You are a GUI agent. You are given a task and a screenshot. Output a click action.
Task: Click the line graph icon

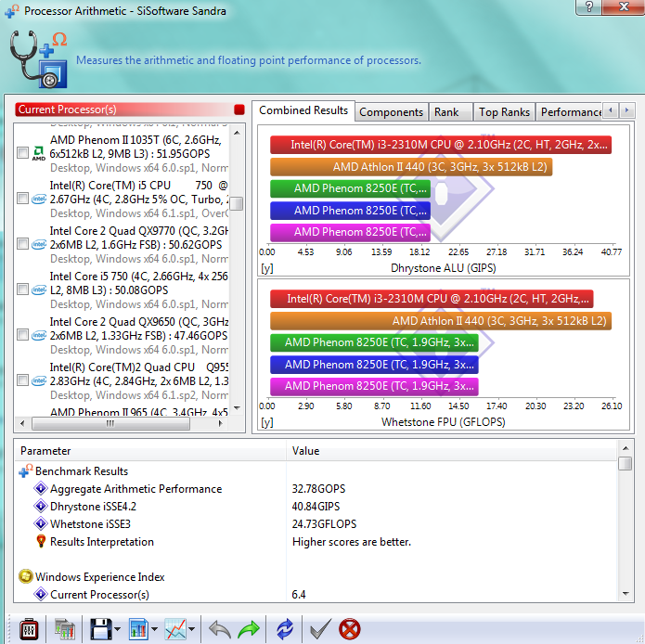[x=175, y=629]
